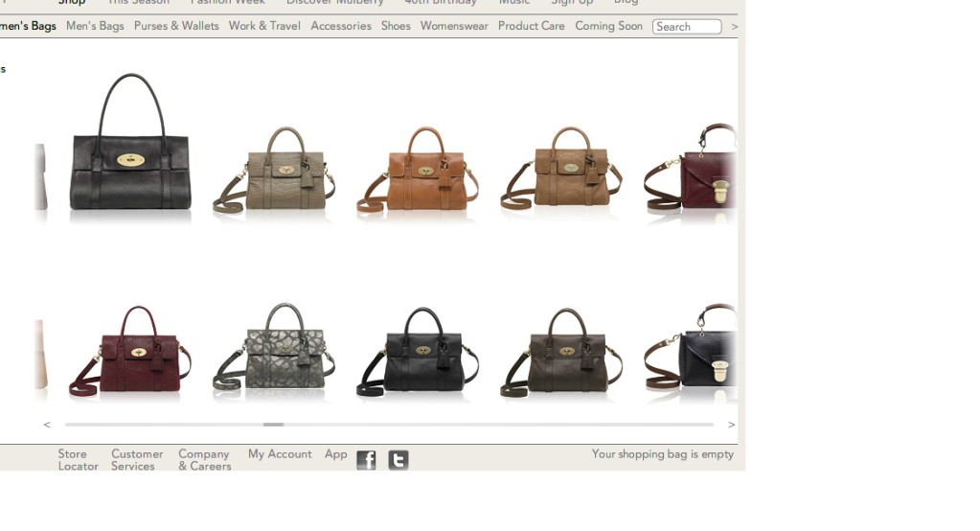980x531 pixels.
Task: Click the horizontal carousel scrollbar thumb
Action: coord(273,424)
